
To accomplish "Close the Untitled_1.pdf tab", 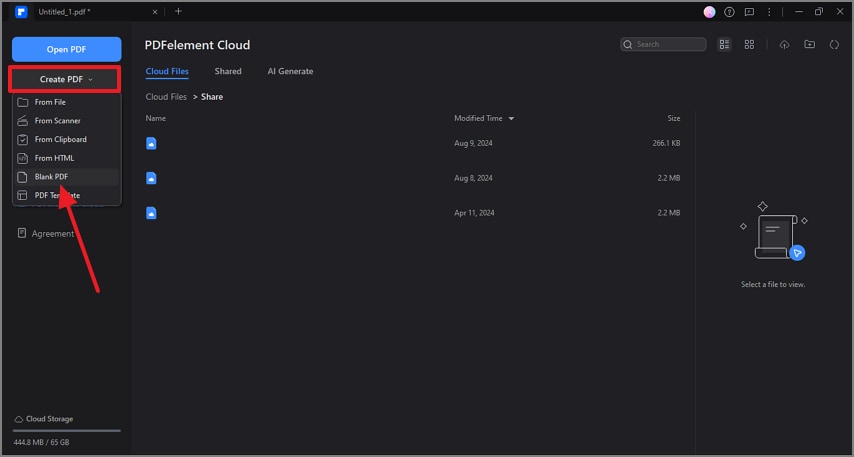I will click(155, 11).
